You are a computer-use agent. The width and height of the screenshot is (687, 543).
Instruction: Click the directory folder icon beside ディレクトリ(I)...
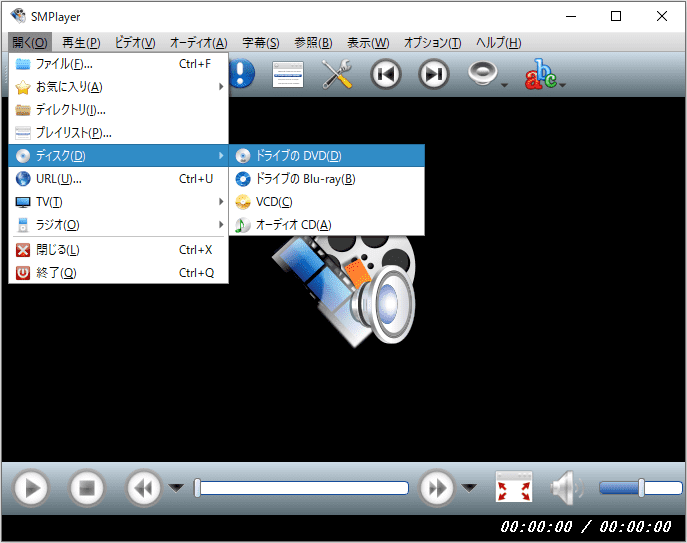click(x=23, y=110)
